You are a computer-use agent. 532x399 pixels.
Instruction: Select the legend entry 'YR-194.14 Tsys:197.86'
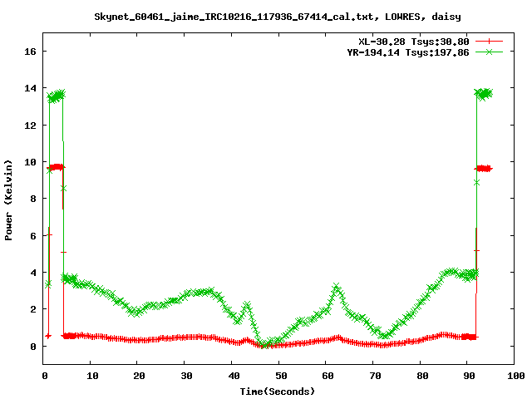coord(408,52)
